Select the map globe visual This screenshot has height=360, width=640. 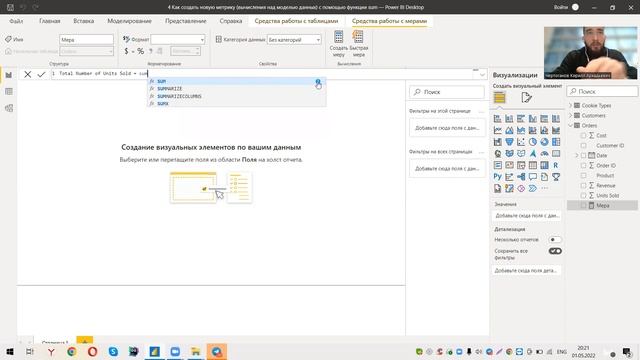(498, 153)
